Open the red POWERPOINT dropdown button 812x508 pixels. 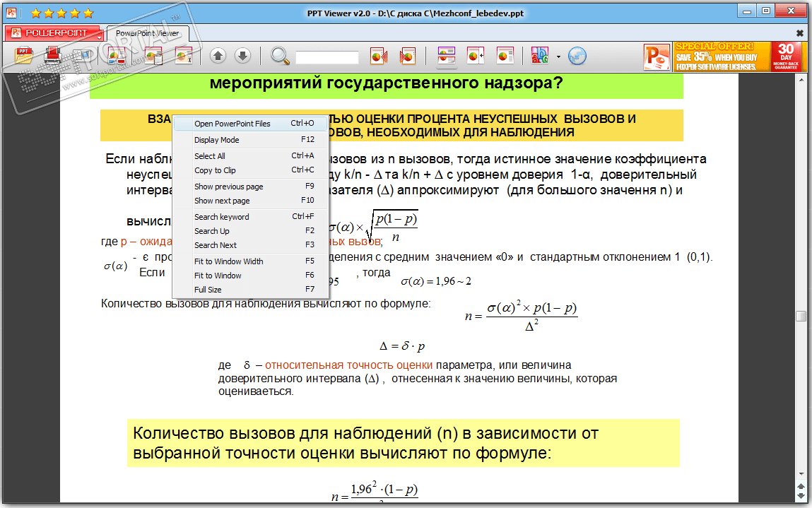click(54, 33)
